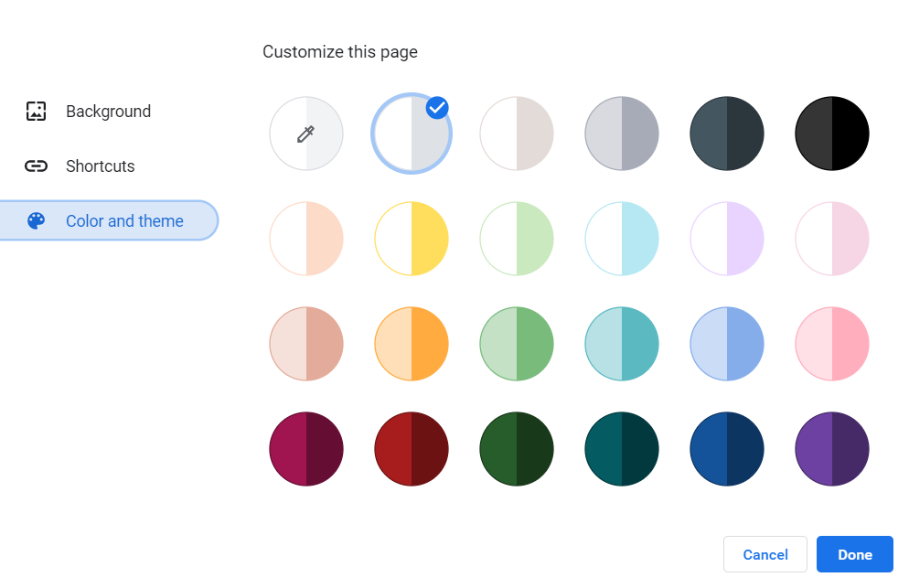This screenshot has width=909, height=588.
Task: Click the Color and theme palette icon
Action: click(x=35, y=219)
